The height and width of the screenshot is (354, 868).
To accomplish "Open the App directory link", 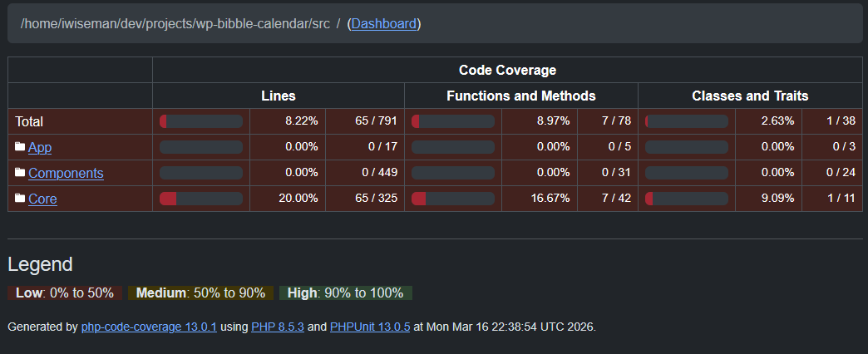I will point(40,148).
